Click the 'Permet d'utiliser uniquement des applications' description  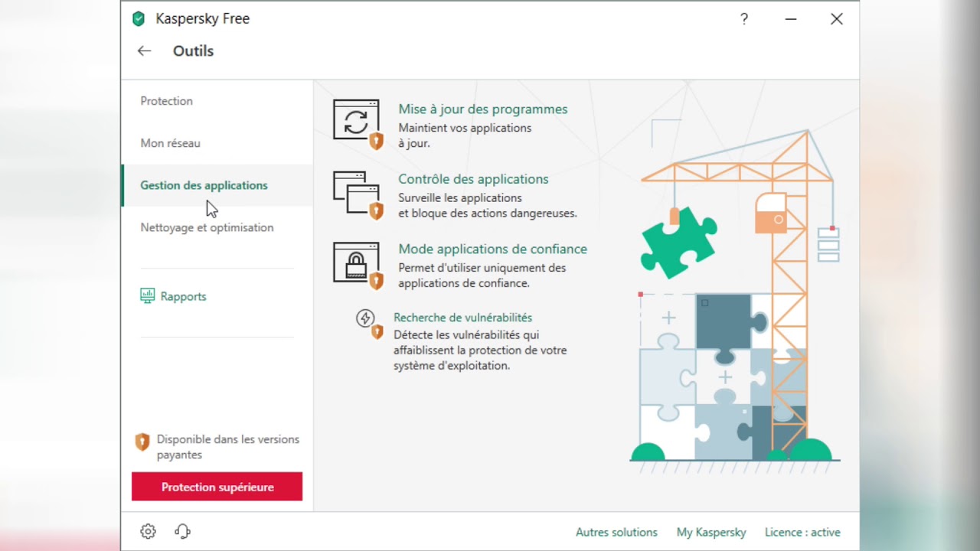[x=482, y=275]
